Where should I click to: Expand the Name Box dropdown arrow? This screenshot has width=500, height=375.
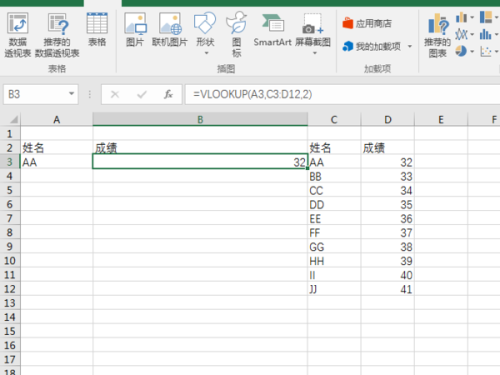(71, 94)
